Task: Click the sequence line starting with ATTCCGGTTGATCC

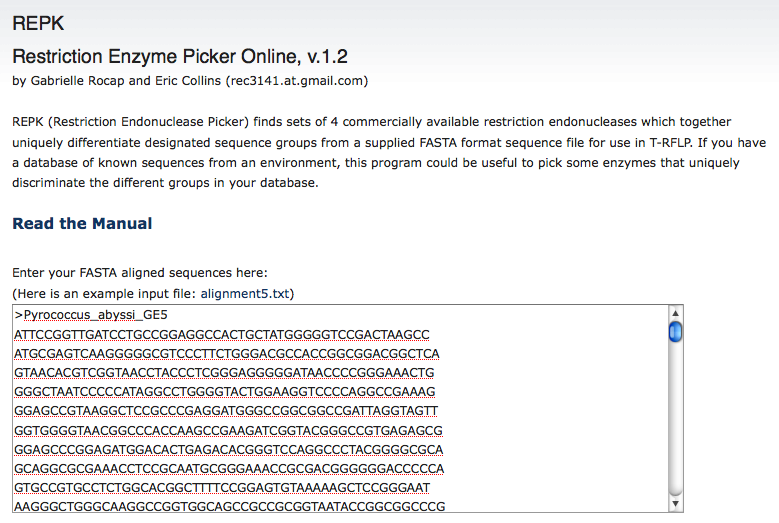Action: click(x=222, y=335)
